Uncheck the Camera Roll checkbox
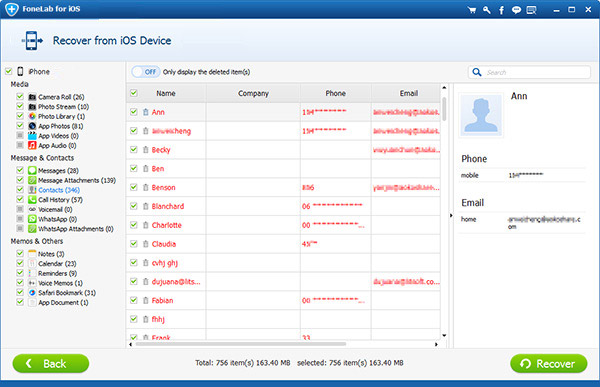Image resolution: width=600 pixels, height=387 pixels. (x=20, y=96)
